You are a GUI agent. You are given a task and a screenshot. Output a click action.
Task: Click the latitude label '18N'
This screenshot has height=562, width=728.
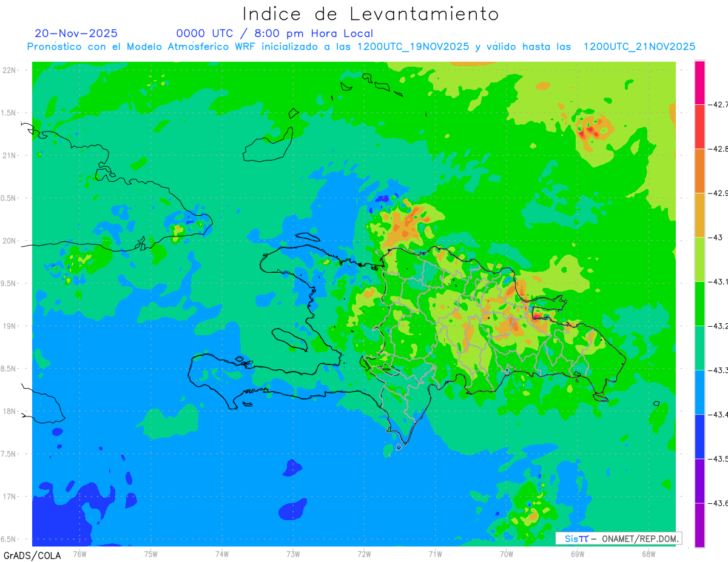[10, 411]
